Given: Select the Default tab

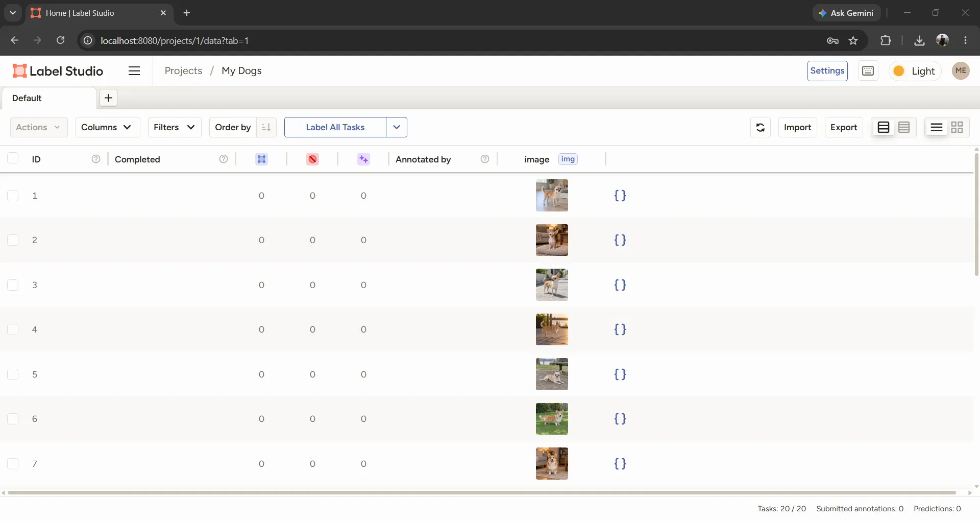Looking at the screenshot, I should [x=48, y=98].
